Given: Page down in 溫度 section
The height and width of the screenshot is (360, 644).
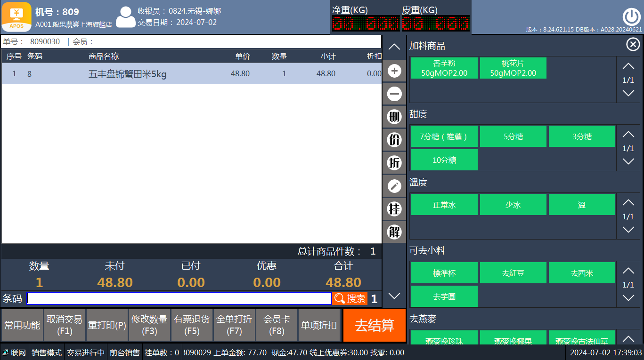Looking at the screenshot, I should 628,230.
